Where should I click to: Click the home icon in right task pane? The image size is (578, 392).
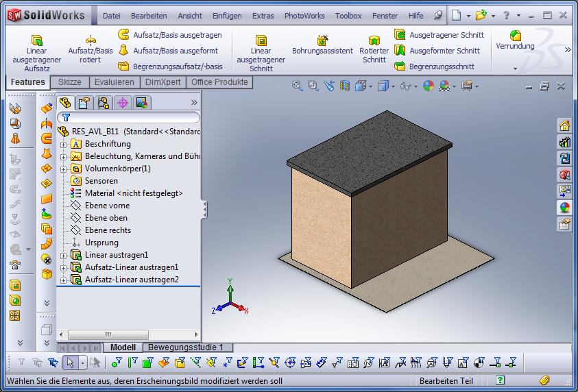(564, 125)
